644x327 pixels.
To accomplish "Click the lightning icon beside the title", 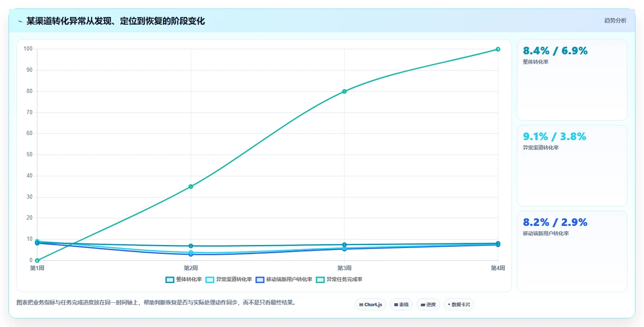I will coord(20,21).
